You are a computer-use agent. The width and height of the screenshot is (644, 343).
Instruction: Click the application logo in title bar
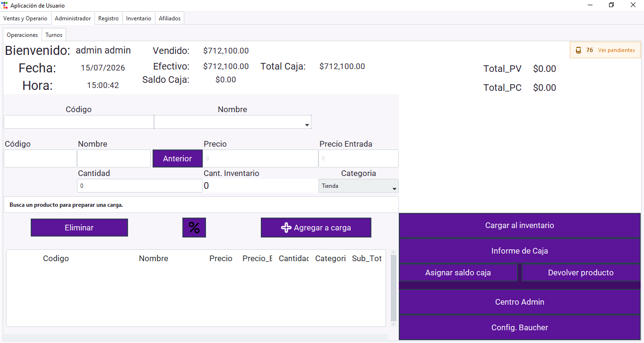click(5, 5)
